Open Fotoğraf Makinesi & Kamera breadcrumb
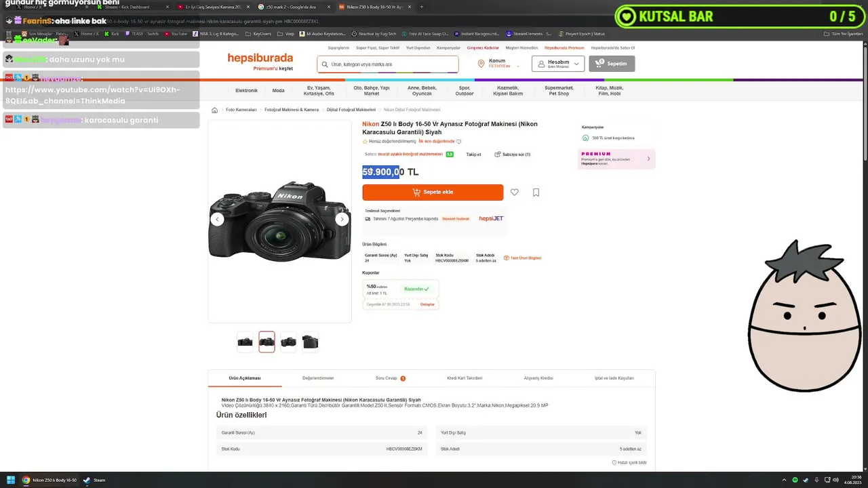The image size is (868, 488). pos(292,110)
